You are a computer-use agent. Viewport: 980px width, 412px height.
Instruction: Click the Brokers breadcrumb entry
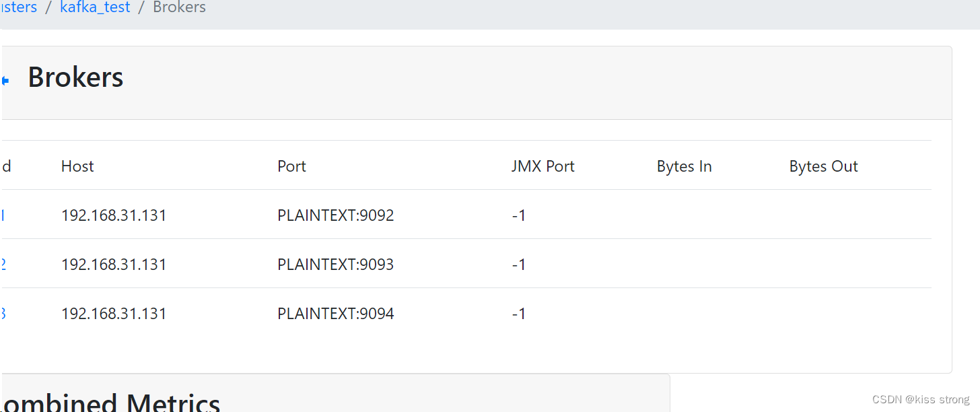[179, 7]
